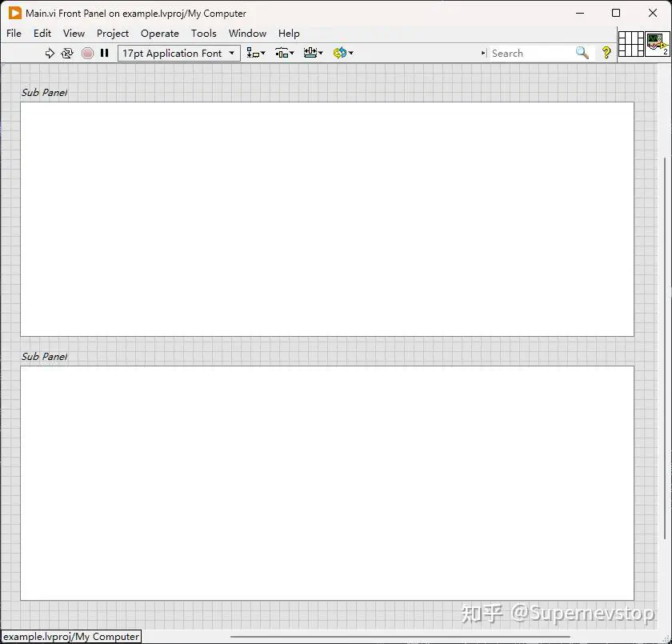The height and width of the screenshot is (644, 672).
Task: Open the Tools menu
Action: click(203, 34)
